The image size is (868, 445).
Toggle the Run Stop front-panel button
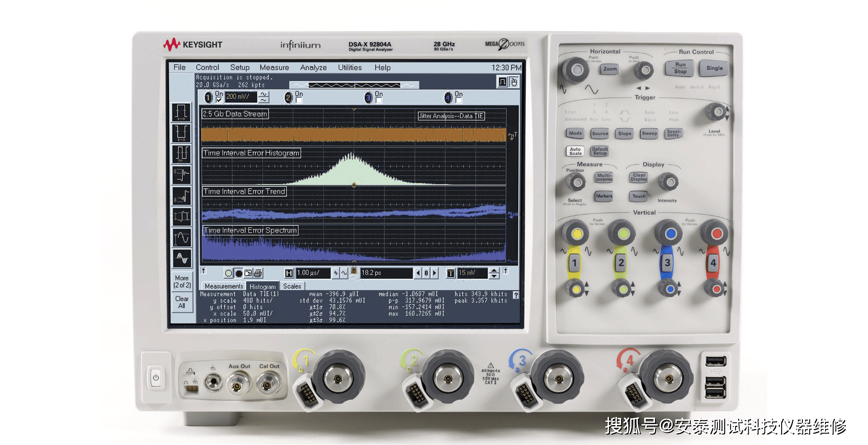coord(680,68)
